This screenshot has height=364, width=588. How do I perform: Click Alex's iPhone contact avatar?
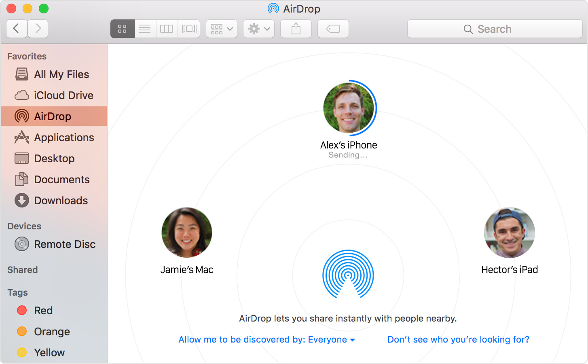tap(349, 108)
